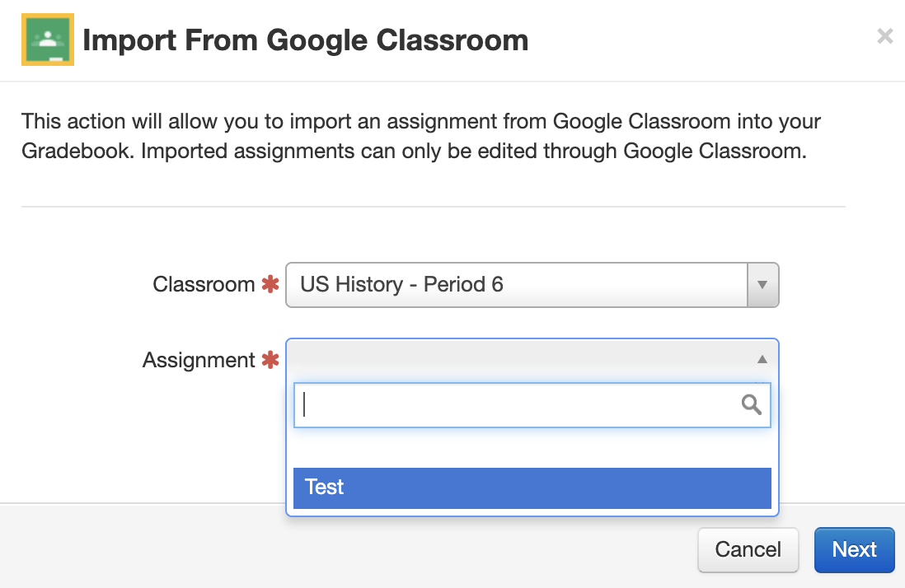Focus the assignment search text field

pos(519,404)
